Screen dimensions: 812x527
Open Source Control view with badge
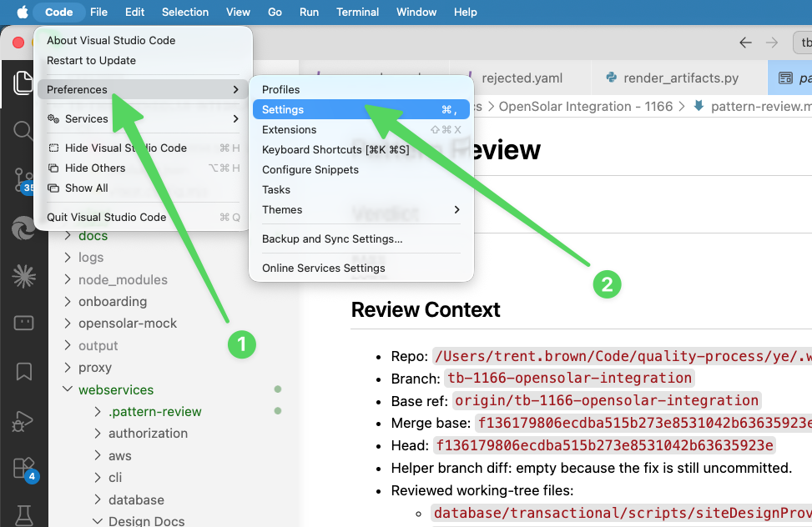pyautogui.click(x=24, y=179)
